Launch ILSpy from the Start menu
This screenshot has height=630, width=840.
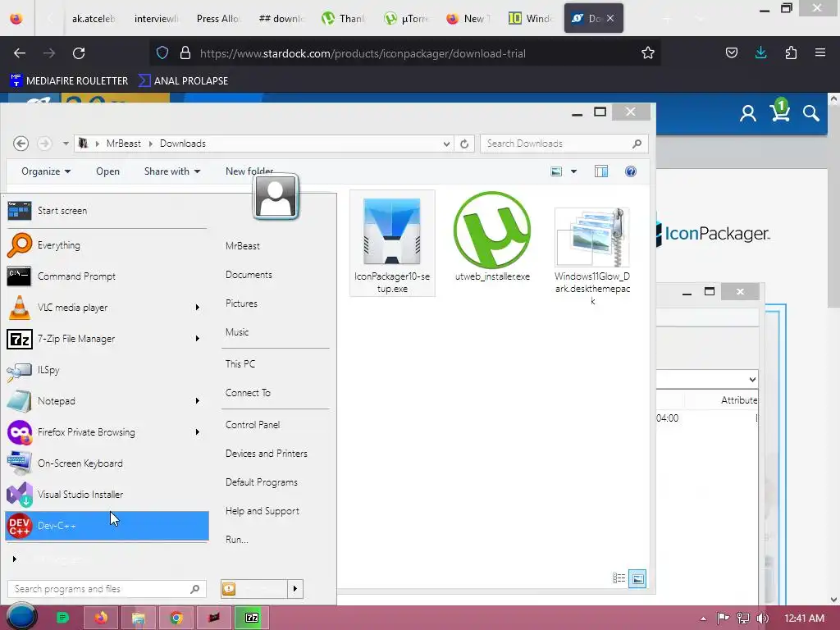106,370
